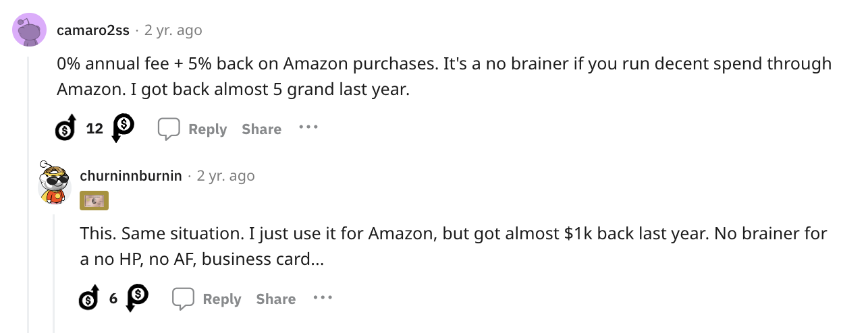Upvote churninnburnin's reply
This screenshot has height=333, width=868.
[x=89, y=298]
